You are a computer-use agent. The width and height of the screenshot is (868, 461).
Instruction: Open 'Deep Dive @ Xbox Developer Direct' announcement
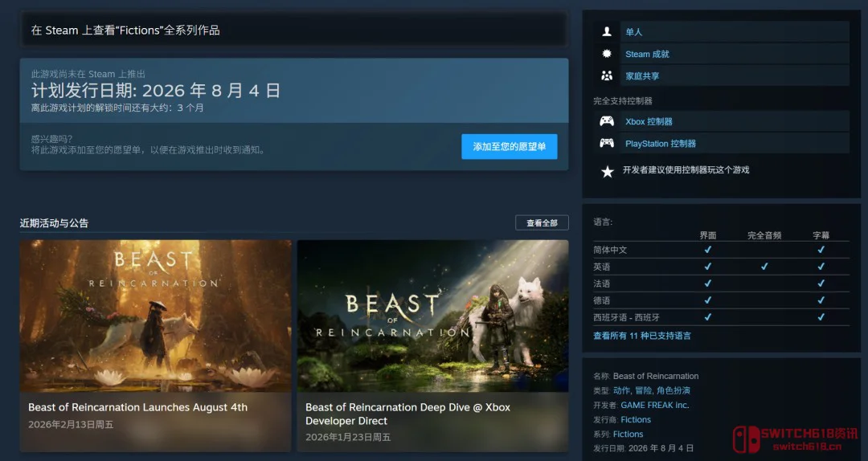tap(408, 414)
